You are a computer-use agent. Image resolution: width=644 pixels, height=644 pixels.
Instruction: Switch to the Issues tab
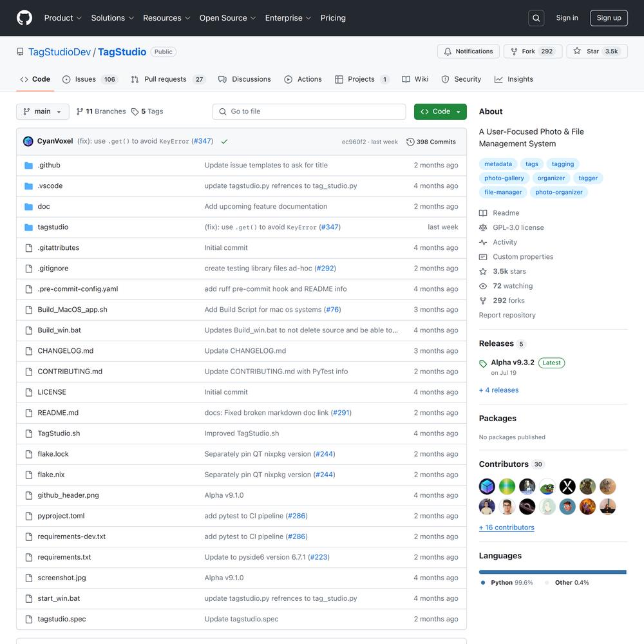tap(90, 79)
